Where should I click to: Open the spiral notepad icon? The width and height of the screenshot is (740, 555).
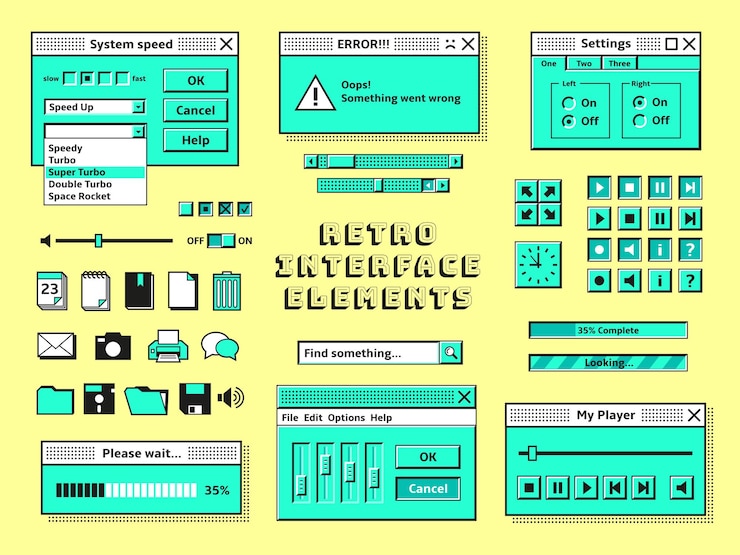point(96,290)
